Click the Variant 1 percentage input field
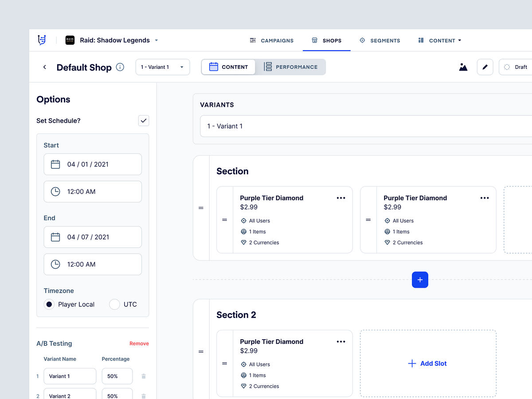 117,376
